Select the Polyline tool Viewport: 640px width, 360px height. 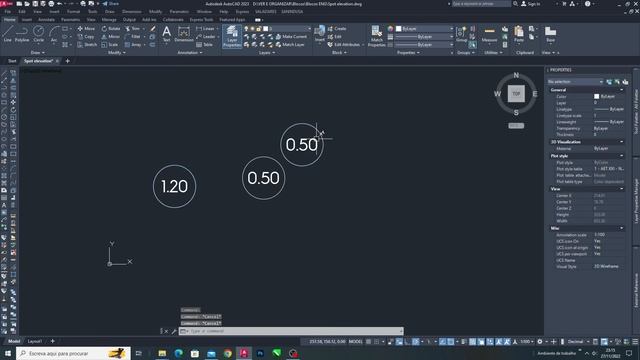pyautogui.click(x=22, y=33)
